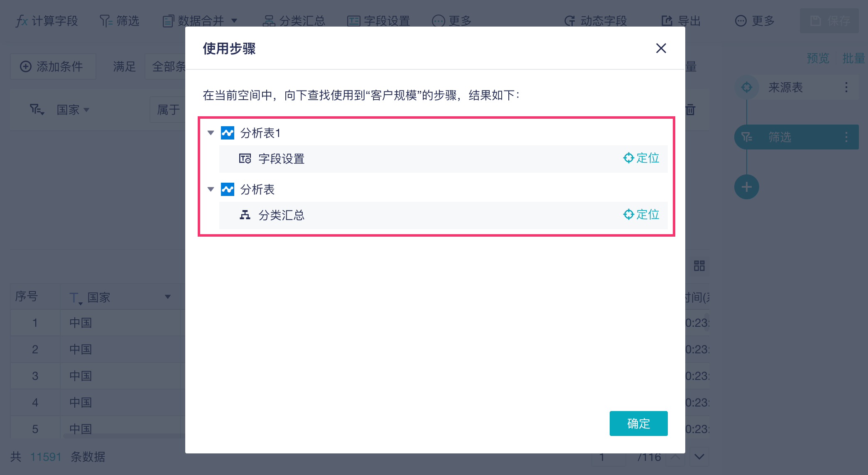The image size is (868, 475).
Task: Open the 国家 field dropdown in filter
Action: pos(73,110)
